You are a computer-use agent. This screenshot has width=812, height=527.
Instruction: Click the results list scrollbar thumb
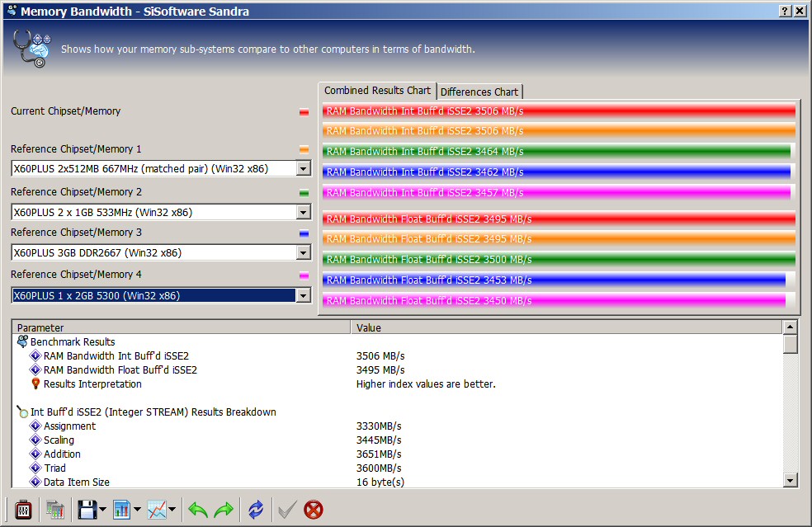pyautogui.click(x=790, y=344)
